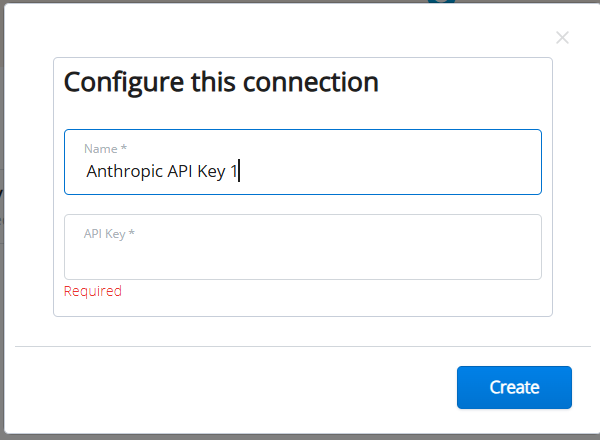This screenshot has height=440, width=600.
Task: Click the word "Key" in the Name value
Action: (x=211, y=172)
